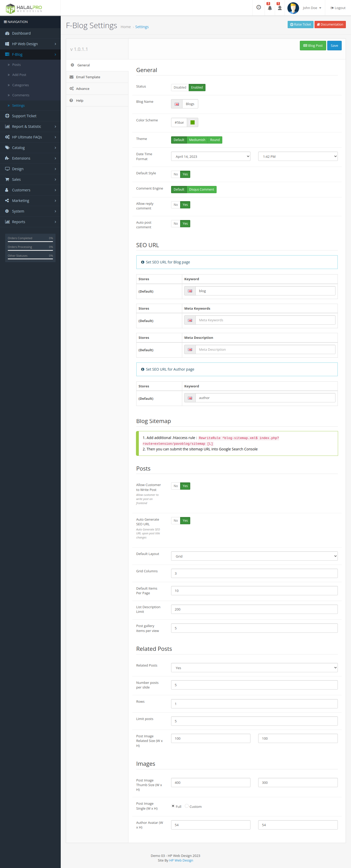This screenshot has width=351, height=868.
Task: Click the HP Web Design footer link
Action: [181, 860]
